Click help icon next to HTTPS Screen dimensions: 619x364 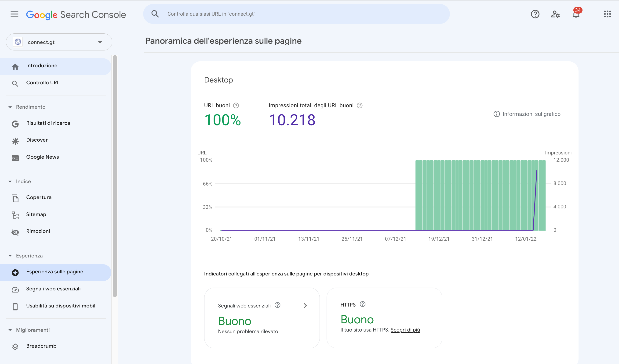tap(363, 304)
